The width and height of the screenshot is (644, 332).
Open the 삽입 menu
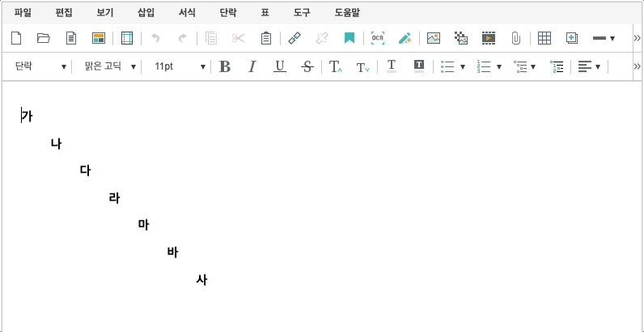[x=146, y=12]
